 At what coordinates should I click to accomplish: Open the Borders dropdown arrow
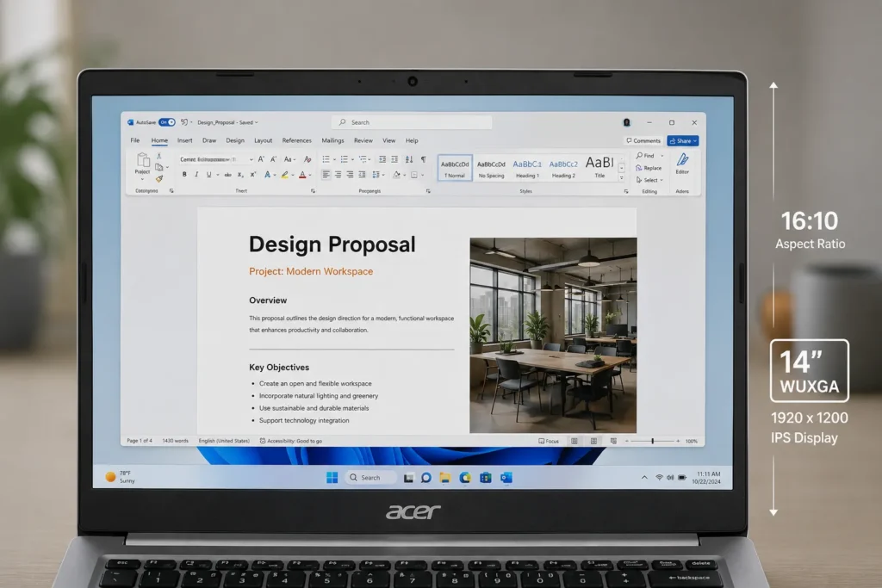pyautogui.click(x=422, y=175)
